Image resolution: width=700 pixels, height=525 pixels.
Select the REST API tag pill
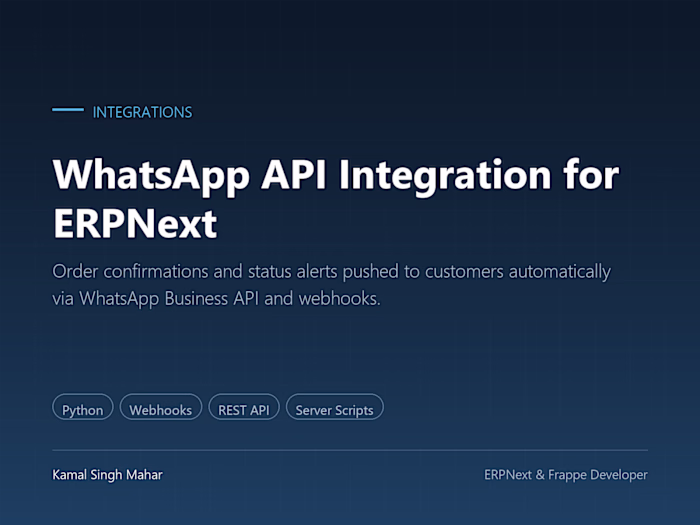pyautogui.click(x=244, y=407)
